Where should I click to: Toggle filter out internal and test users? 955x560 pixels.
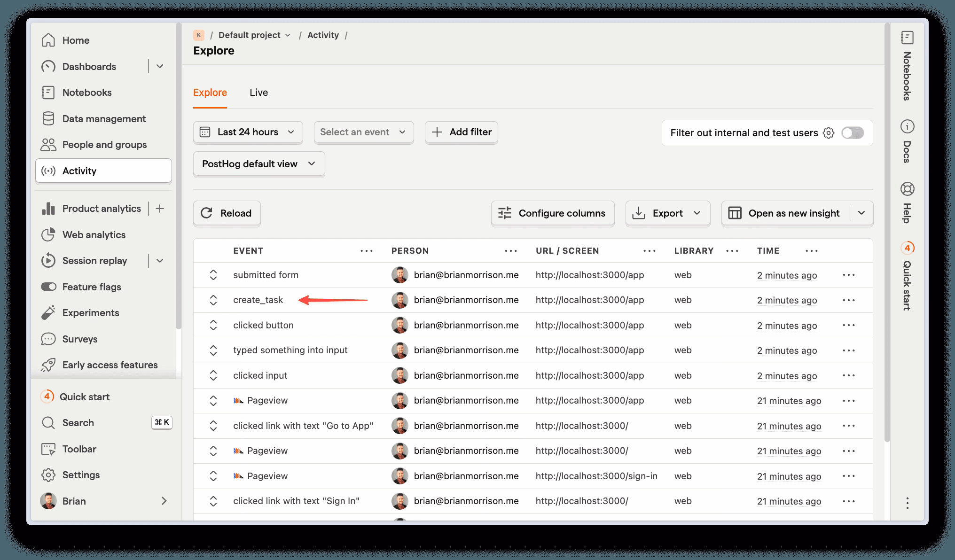pyautogui.click(x=853, y=133)
